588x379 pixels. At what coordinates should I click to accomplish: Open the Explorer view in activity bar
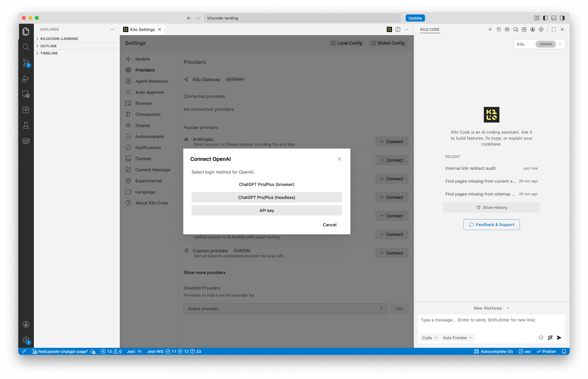click(26, 31)
